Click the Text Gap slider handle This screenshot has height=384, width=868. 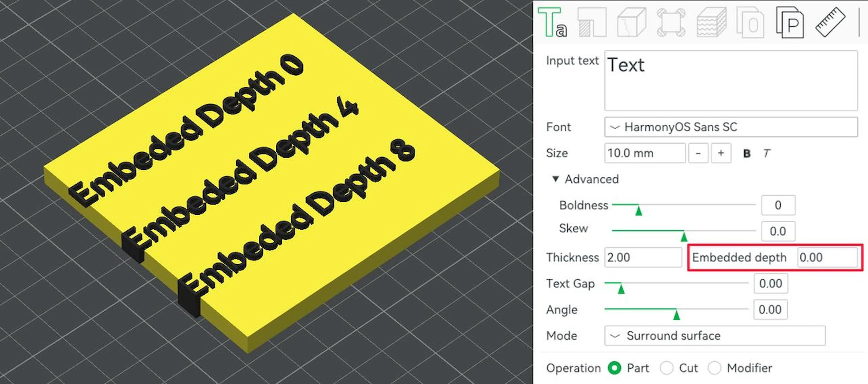click(x=621, y=288)
